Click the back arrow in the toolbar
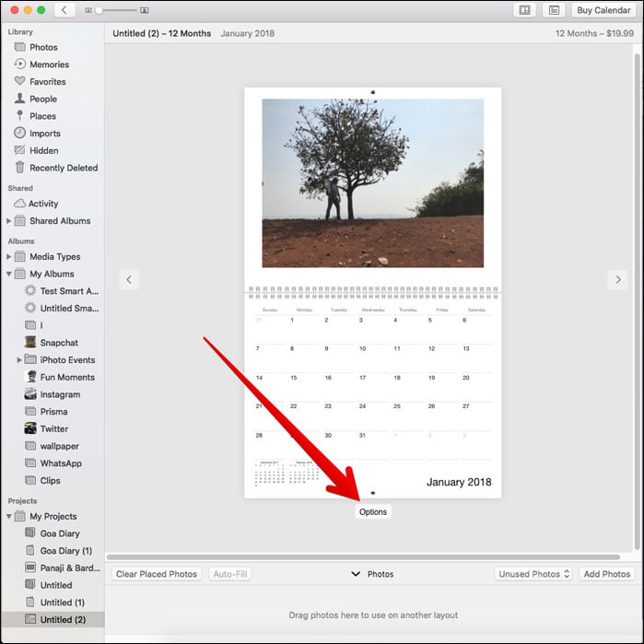Viewport: 644px width, 644px height. 64,10
